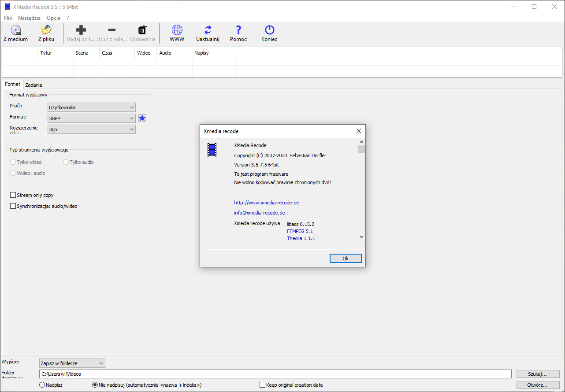The height and width of the screenshot is (392, 565).
Task: Click the Copyright (C) 2007-2023 Sebastian Dörfler text
Action: tap(280, 155)
